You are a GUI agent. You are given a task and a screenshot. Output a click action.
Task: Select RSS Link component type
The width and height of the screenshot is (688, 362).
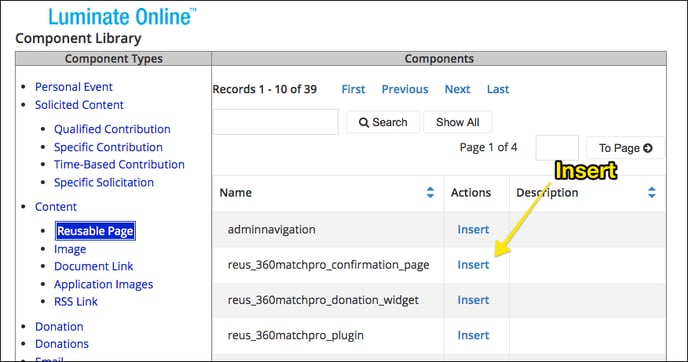tap(76, 301)
